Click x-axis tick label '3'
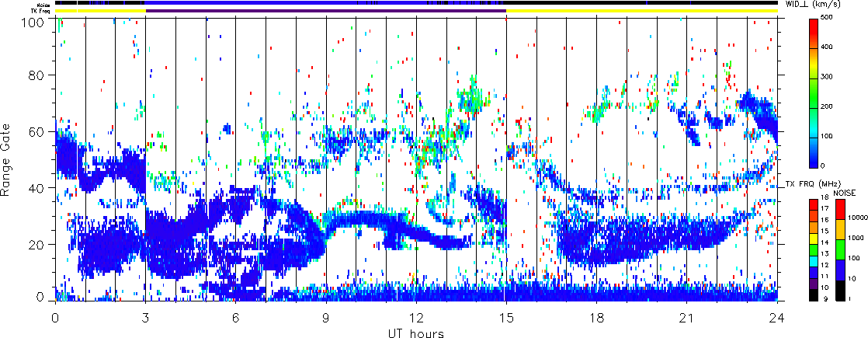Image resolution: width=868 pixels, height=338 pixels. pos(146,318)
